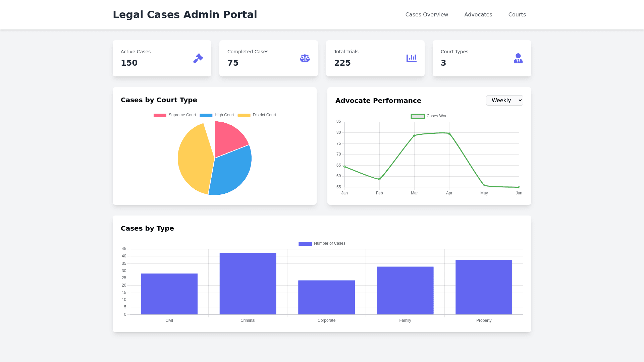Click the balance scale icon on Completed Cases
Screen dimensions: 644x362
[305, 58]
